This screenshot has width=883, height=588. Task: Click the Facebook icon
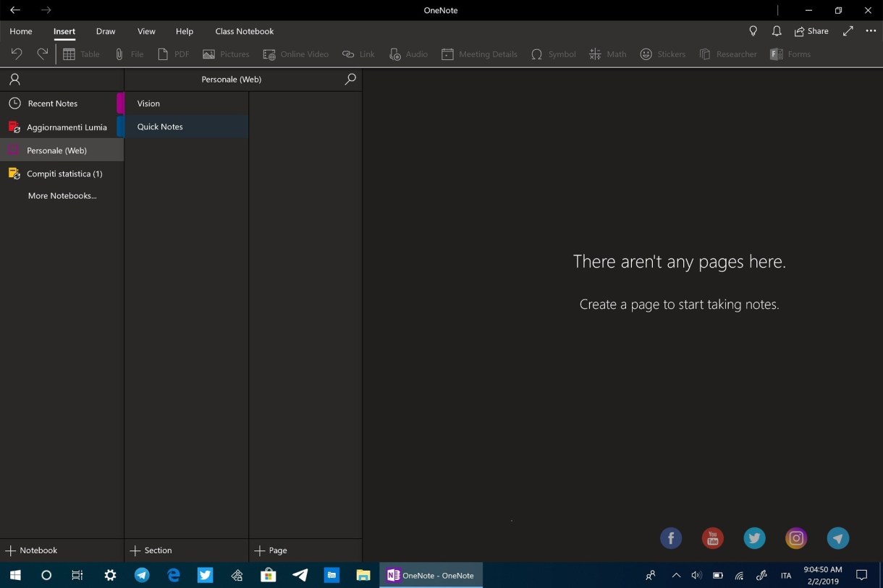coord(671,537)
